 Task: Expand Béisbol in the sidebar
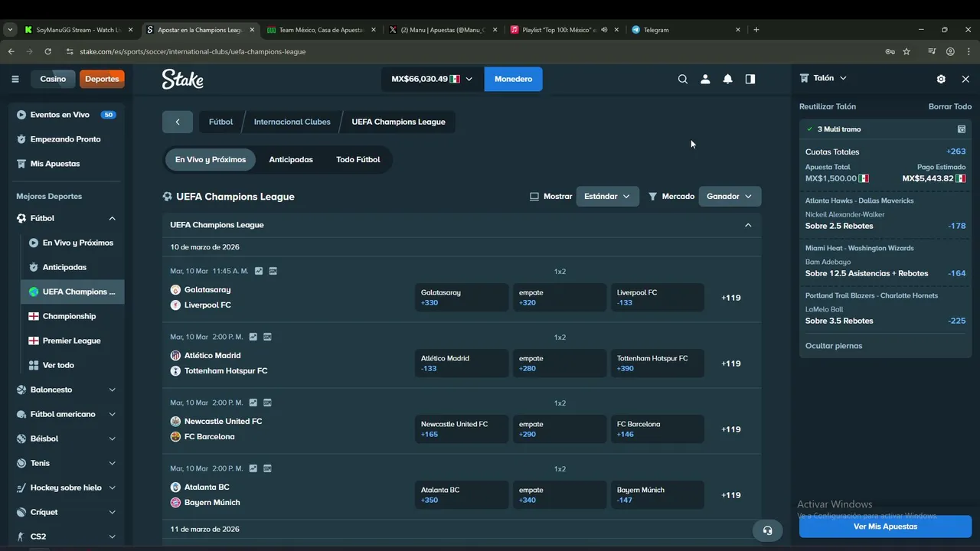112,439
